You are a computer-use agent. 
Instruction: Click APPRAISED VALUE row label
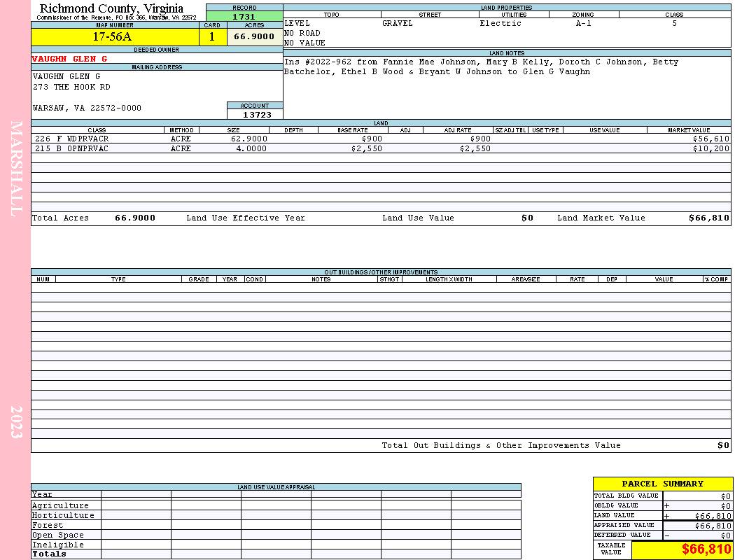click(x=624, y=525)
